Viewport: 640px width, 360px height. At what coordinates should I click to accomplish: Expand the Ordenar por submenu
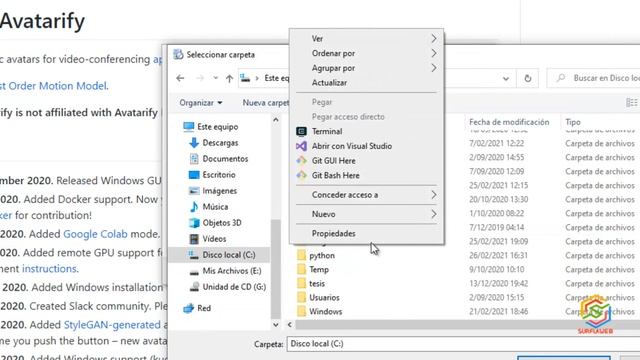367,53
